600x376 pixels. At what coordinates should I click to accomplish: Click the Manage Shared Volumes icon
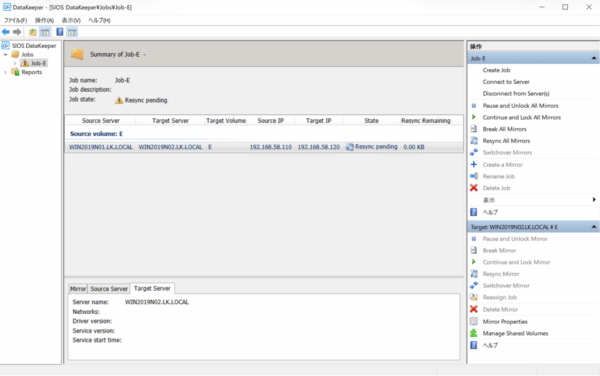[474, 333]
